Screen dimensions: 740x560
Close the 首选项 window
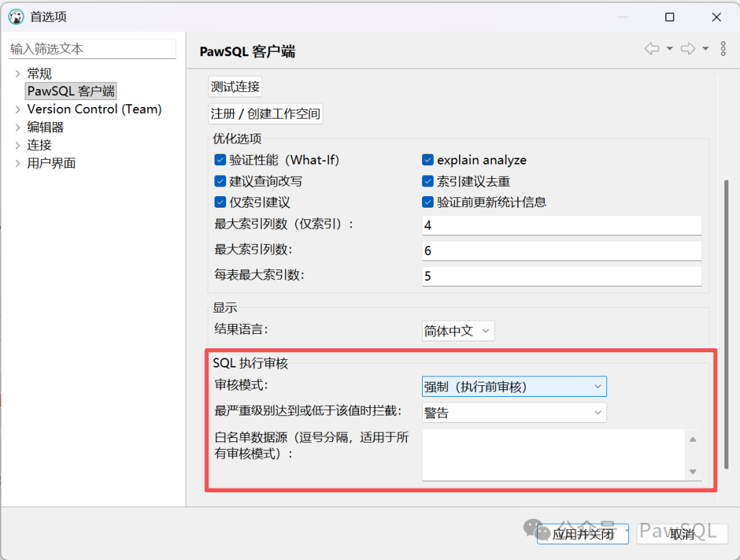click(x=717, y=17)
